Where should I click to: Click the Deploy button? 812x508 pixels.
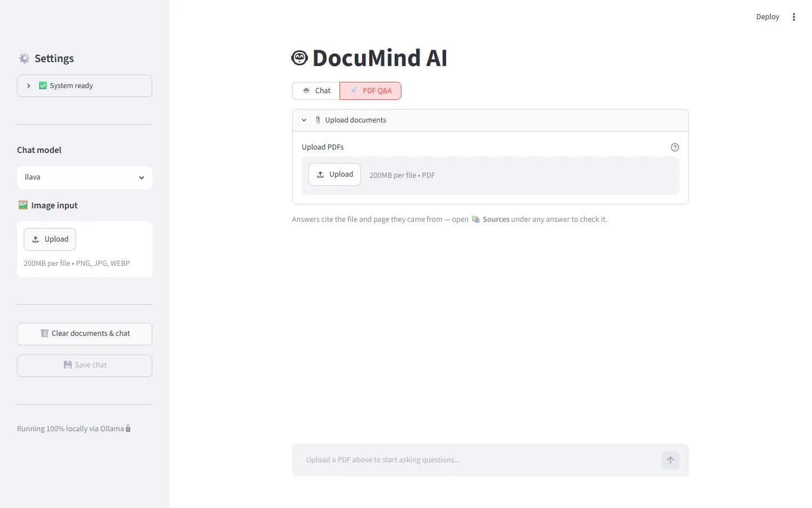(x=767, y=17)
